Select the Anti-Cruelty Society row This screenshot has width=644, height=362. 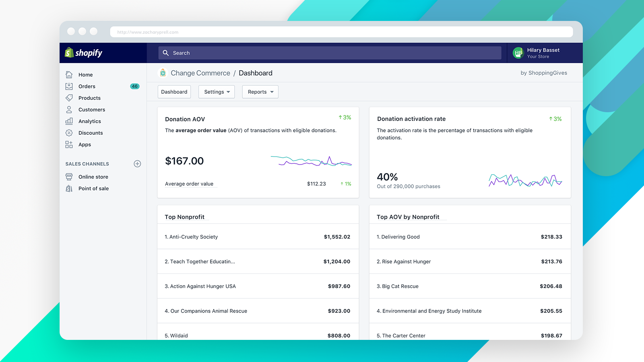258,237
